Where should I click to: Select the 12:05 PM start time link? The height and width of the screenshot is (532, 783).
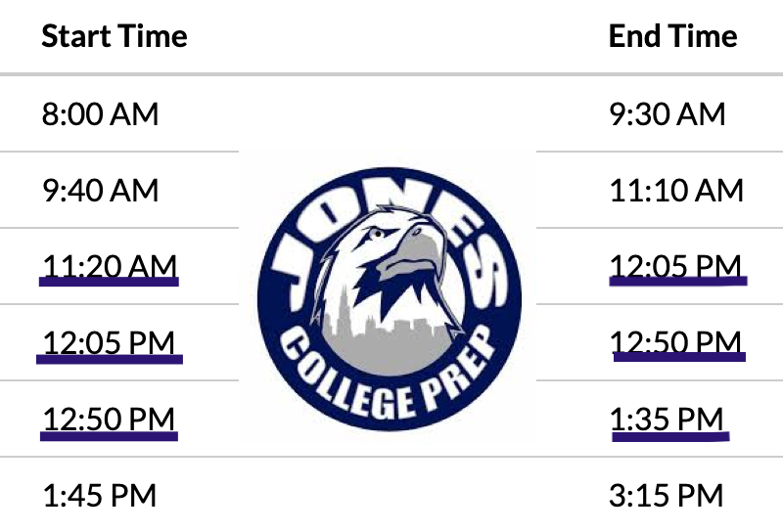pyautogui.click(x=109, y=342)
